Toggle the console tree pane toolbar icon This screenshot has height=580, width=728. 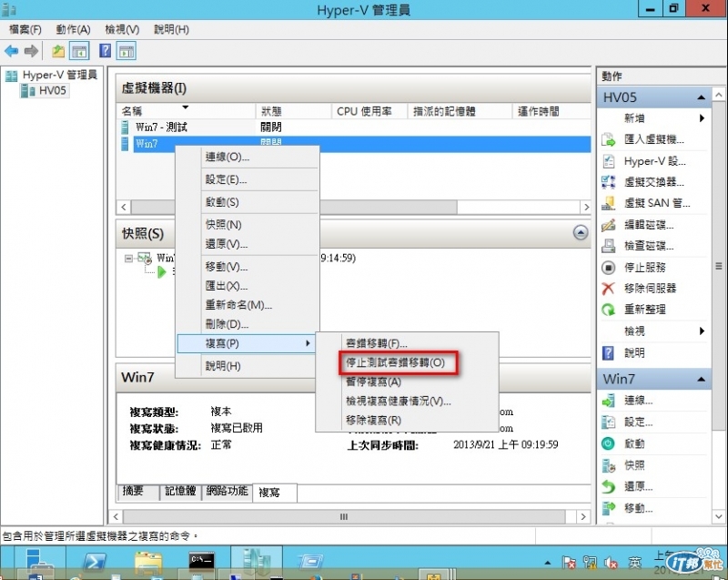tap(79, 51)
